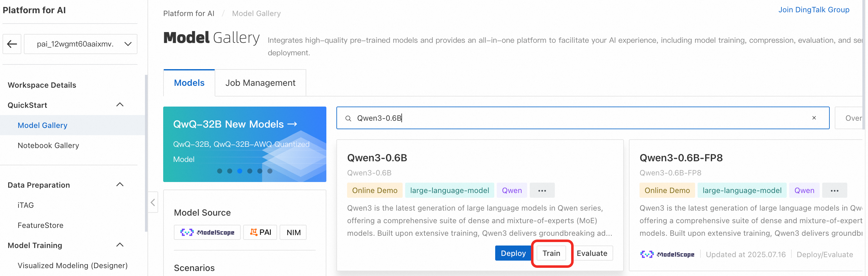Viewport: 868px width, 276px height.
Task: Collapse the Data Preparation section
Action: (x=120, y=185)
